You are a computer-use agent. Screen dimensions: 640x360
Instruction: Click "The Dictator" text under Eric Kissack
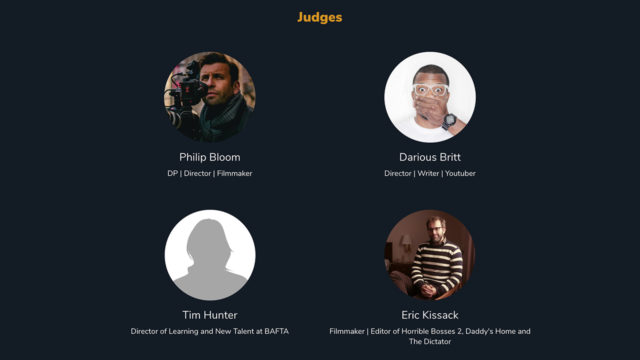(430, 342)
